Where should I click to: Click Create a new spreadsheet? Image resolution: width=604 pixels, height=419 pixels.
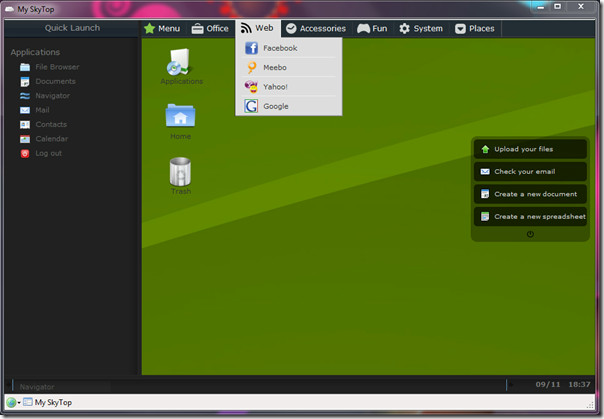530,216
